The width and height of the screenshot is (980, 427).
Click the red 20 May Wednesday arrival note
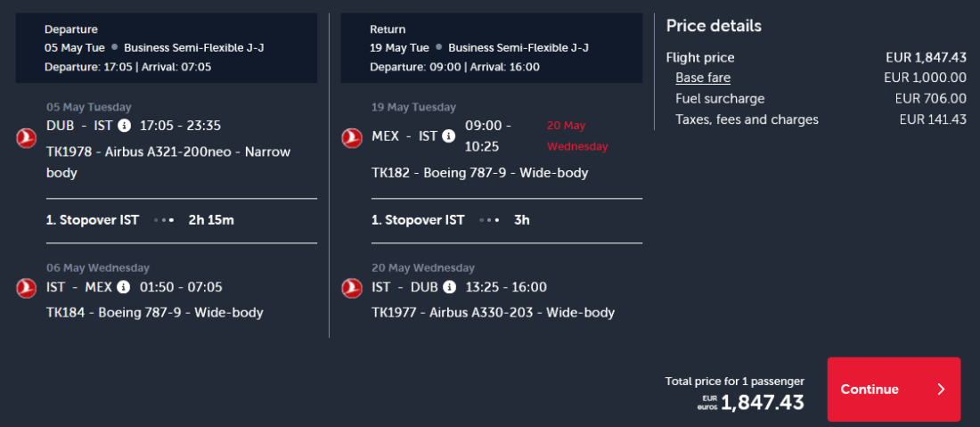(x=576, y=135)
